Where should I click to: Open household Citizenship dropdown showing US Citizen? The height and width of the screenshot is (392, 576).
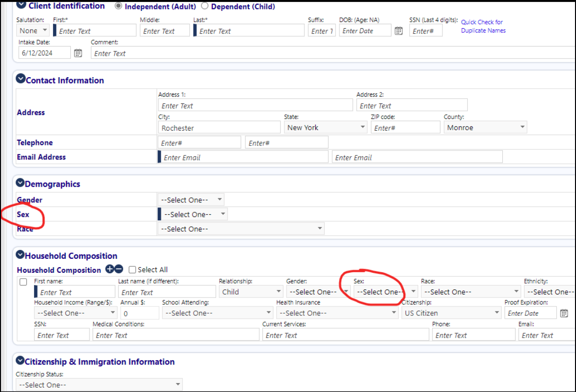point(451,313)
